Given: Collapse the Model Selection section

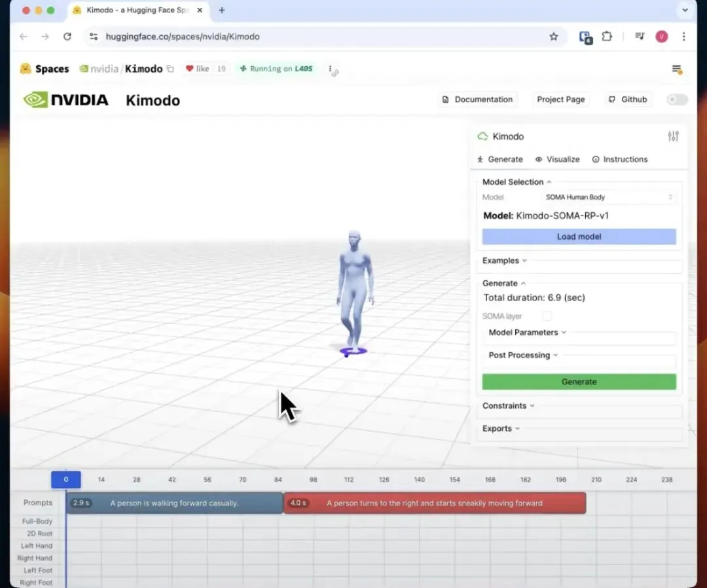Looking at the screenshot, I should [517, 182].
